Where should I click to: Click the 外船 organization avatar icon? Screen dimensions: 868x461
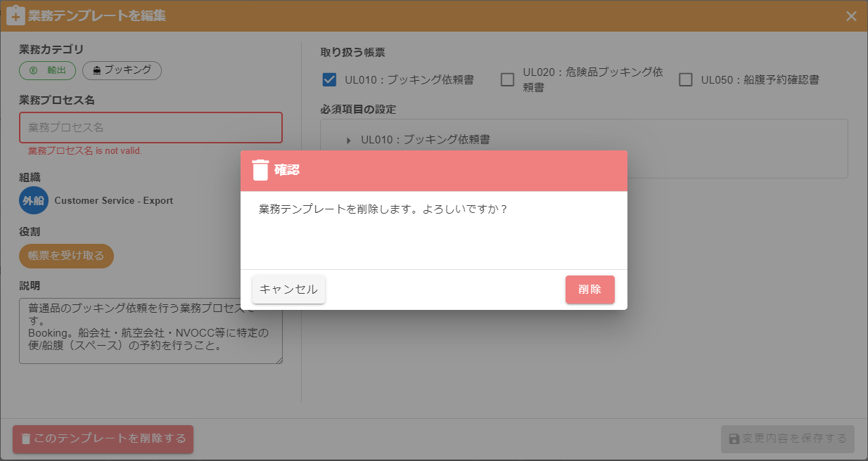click(34, 201)
